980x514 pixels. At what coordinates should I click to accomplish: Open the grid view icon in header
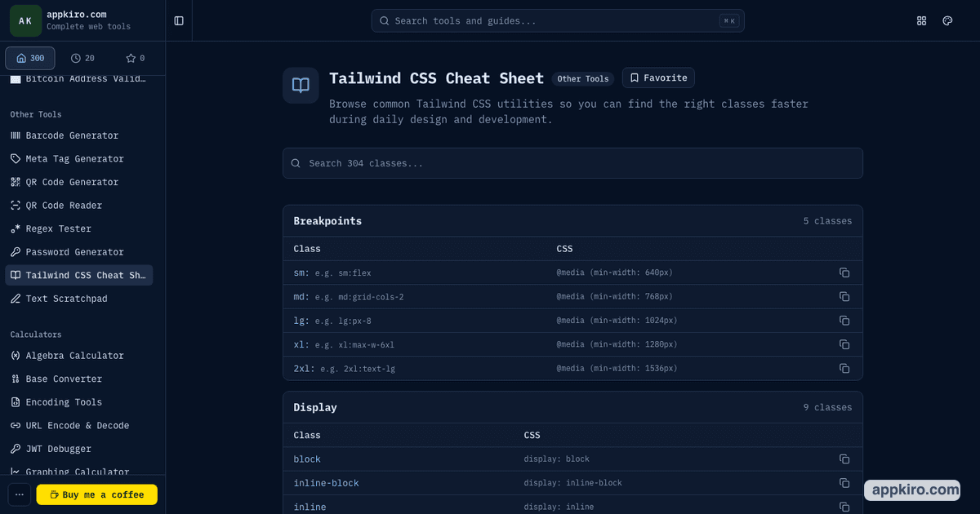click(922, 20)
